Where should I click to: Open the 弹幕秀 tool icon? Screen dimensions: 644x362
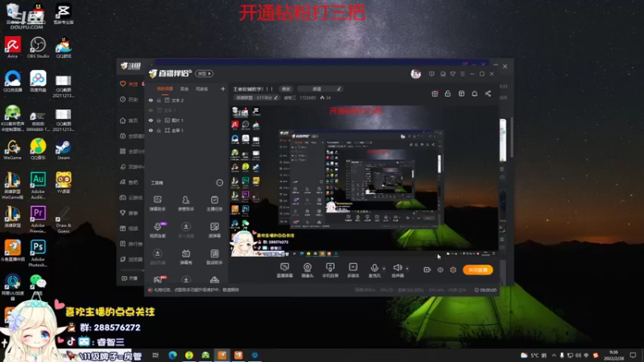pos(186,257)
